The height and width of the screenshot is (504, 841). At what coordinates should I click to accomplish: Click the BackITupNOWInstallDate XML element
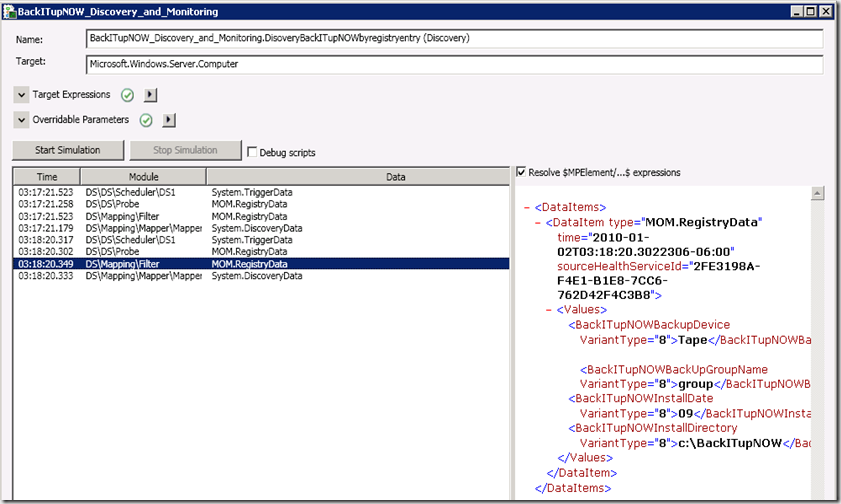641,399
